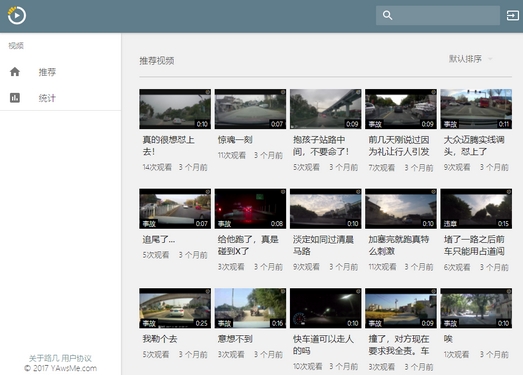Click the 推荐视频 section heading
Screen dimensions: 523x375
point(157,61)
